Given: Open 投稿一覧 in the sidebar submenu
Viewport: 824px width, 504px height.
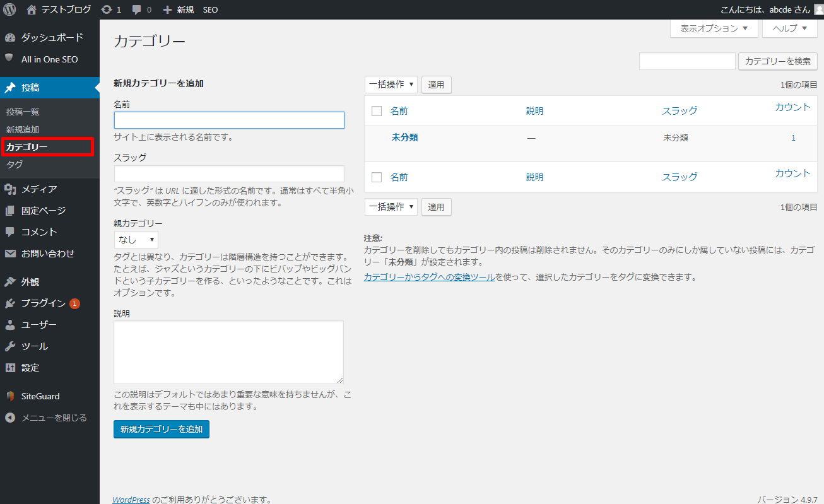Looking at the screenshot, I should (23, 112).
